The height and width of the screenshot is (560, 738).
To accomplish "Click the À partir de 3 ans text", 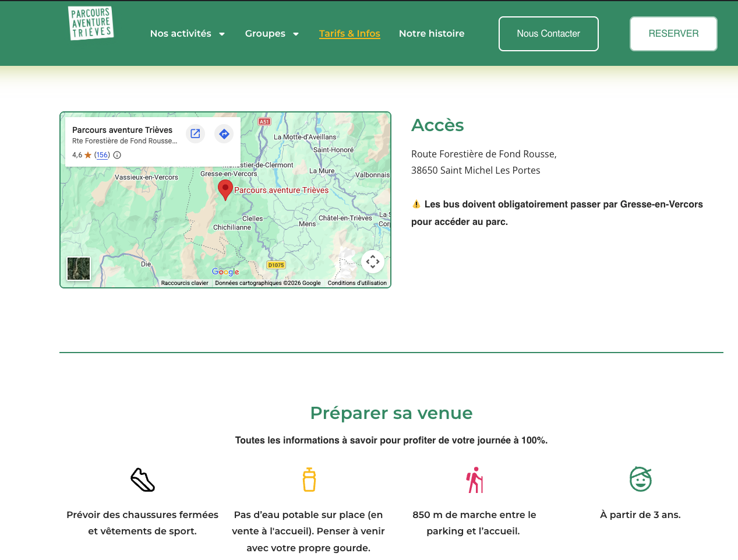I will click(641, 515).
